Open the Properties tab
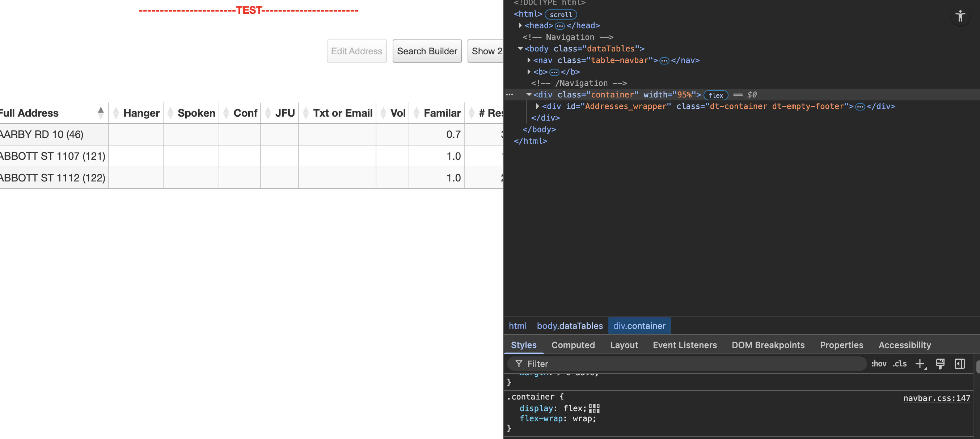Viewport: 980px width, 439px height. click(841, 345)
